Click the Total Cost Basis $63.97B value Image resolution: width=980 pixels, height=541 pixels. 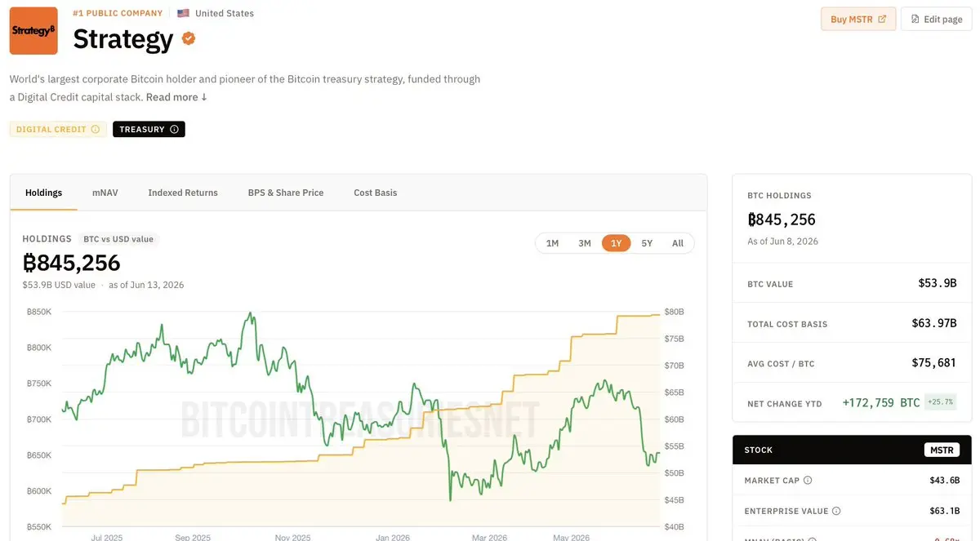click(933, 323)
